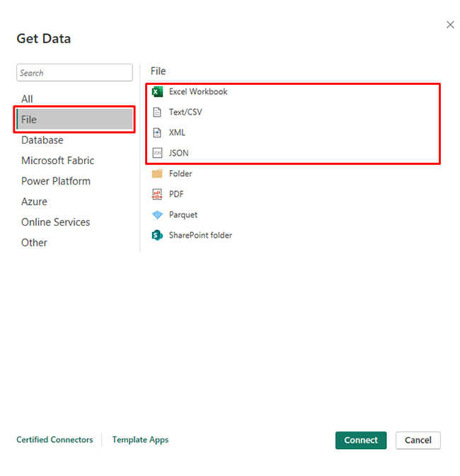
Task: Switch to the Other category
Action: pyautogui.click(x=35, y=243)
